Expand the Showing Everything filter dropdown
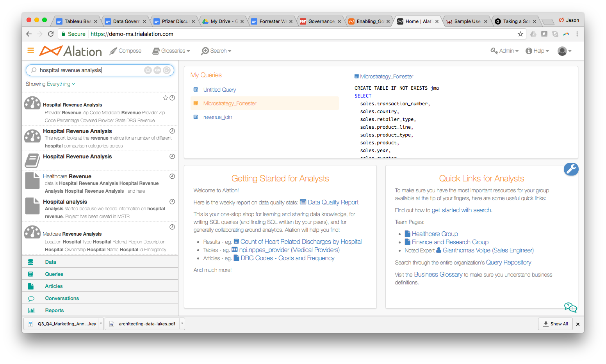The height and width of the screenshot is (364, 606). click(x=50, y=84)
